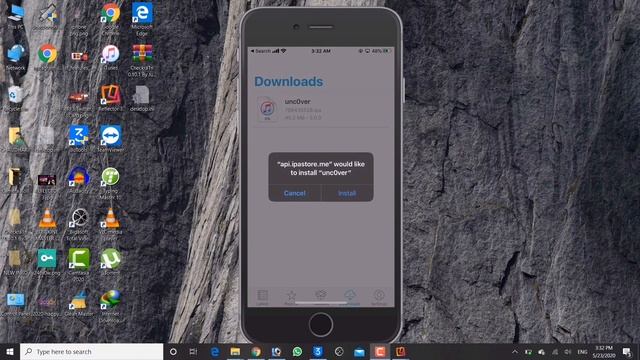
Task: Open Task View on the taskbar
Action: point(193,351)
